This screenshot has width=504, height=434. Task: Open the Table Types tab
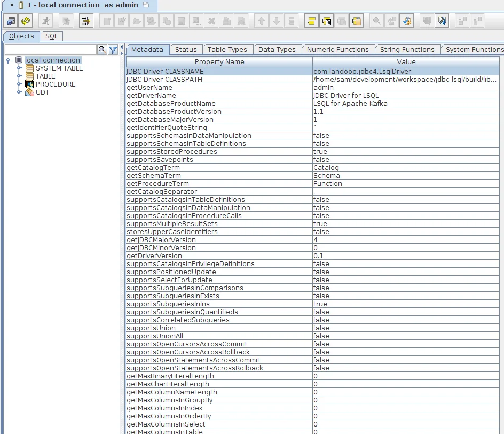[227, 50]
